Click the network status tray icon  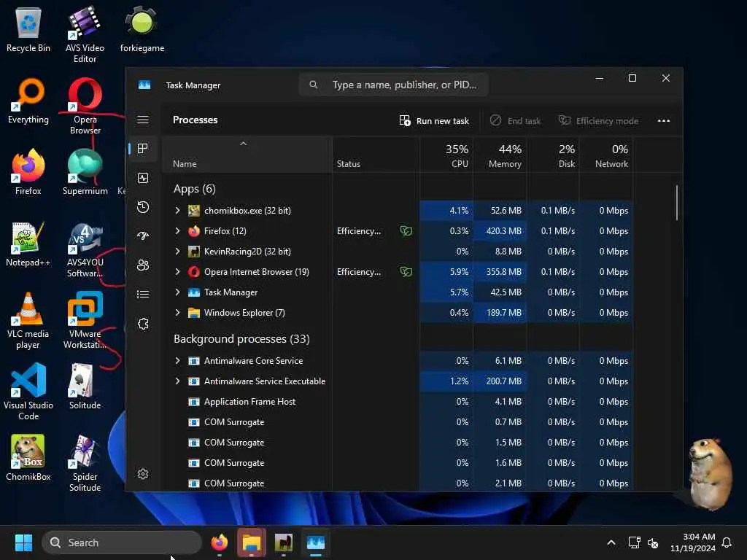(634, 542)
